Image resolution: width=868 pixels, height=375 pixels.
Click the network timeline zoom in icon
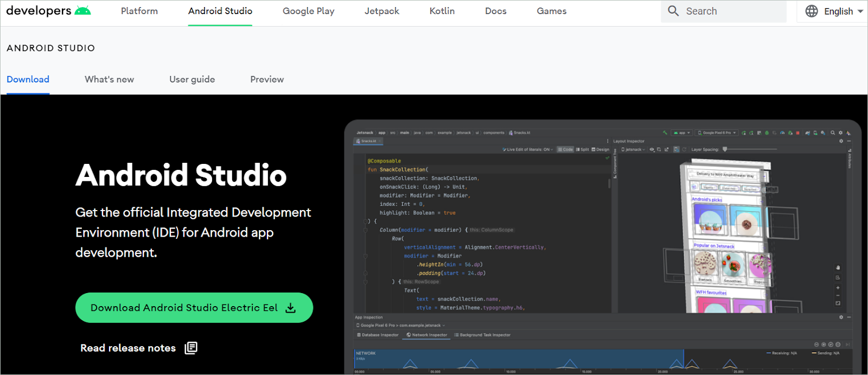[824, 345]
